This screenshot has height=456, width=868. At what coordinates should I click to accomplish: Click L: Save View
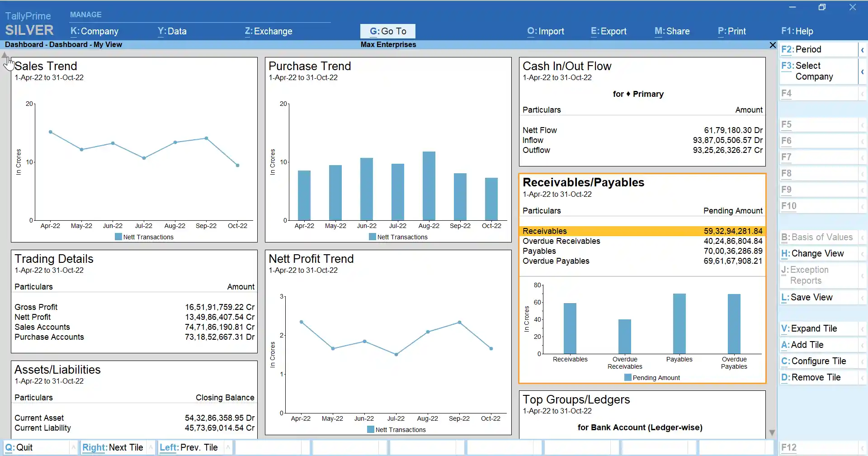[807, 297]
